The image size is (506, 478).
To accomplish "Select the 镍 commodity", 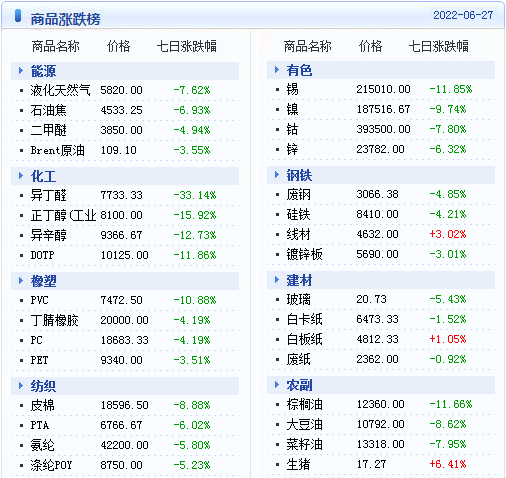I will (x=292, y=109).
